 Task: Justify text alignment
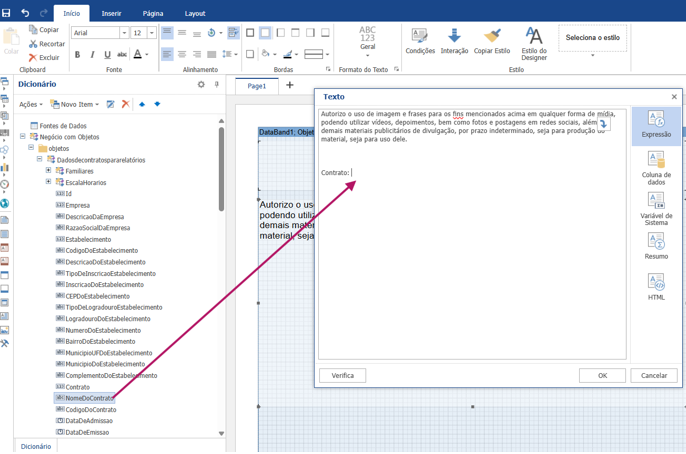212,54
